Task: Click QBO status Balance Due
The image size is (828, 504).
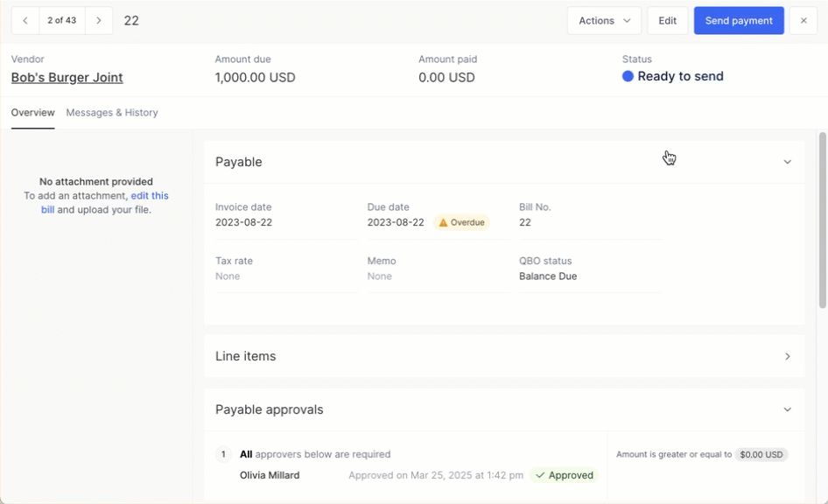Action: (548, 276)
